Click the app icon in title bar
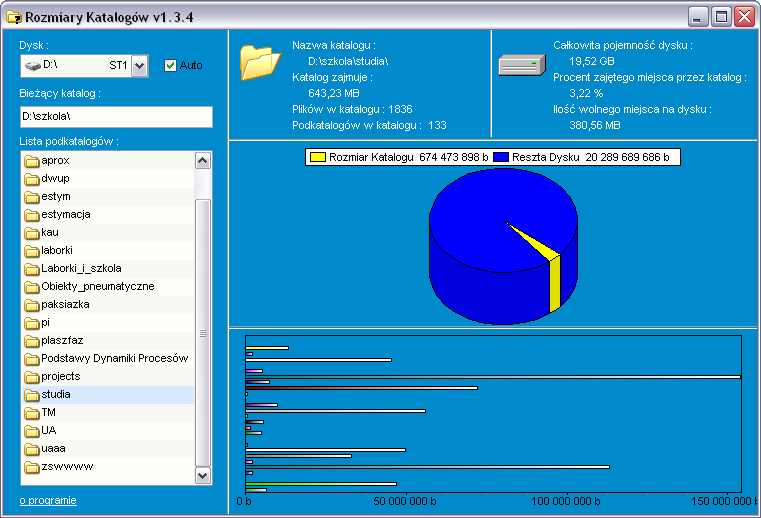761x518 pixels. [x=14, y=16]
